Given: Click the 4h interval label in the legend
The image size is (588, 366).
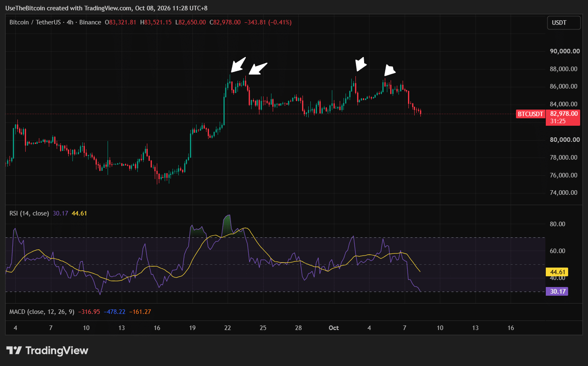Looking at the screenshot, I should [x=70, y=22].
